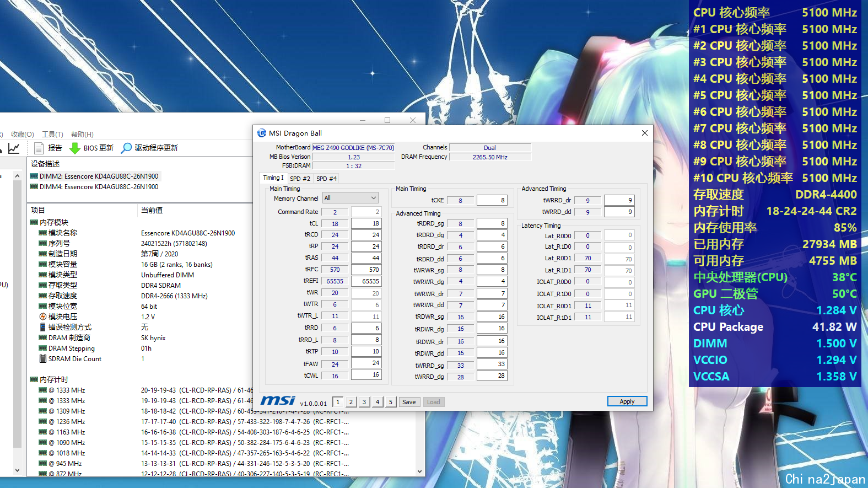Open the Tools (工具) menu
Viewport: 868px width, 488px height.
coord(52,134)
